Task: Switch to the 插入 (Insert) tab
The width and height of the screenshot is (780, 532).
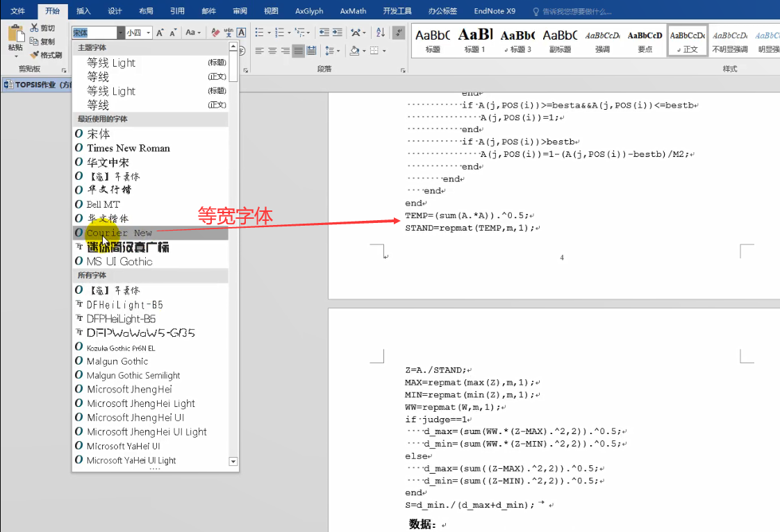Action: [83, 11]
